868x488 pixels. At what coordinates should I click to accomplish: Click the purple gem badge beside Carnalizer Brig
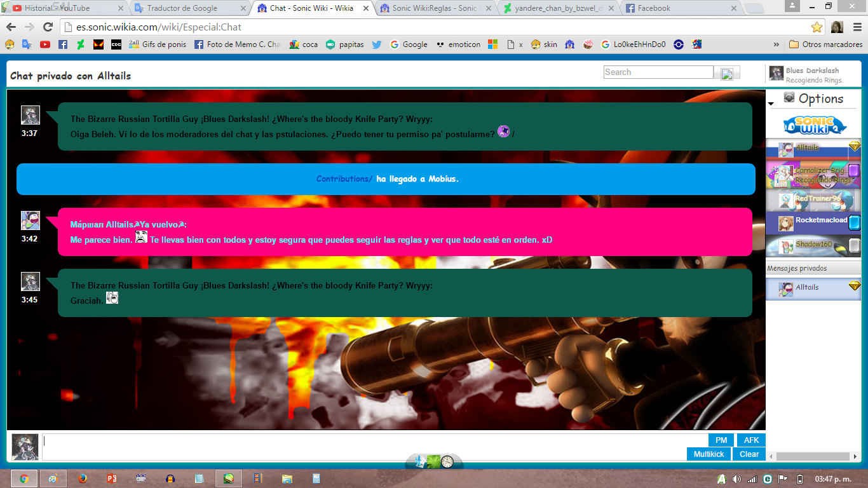(854, 170)
